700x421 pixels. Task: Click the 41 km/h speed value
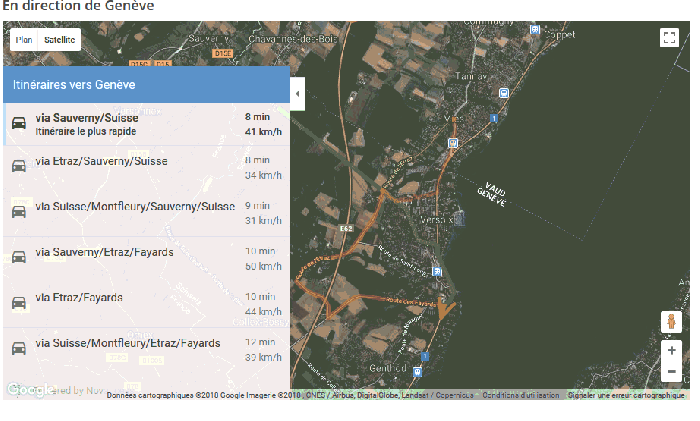(x=263, y=132)
